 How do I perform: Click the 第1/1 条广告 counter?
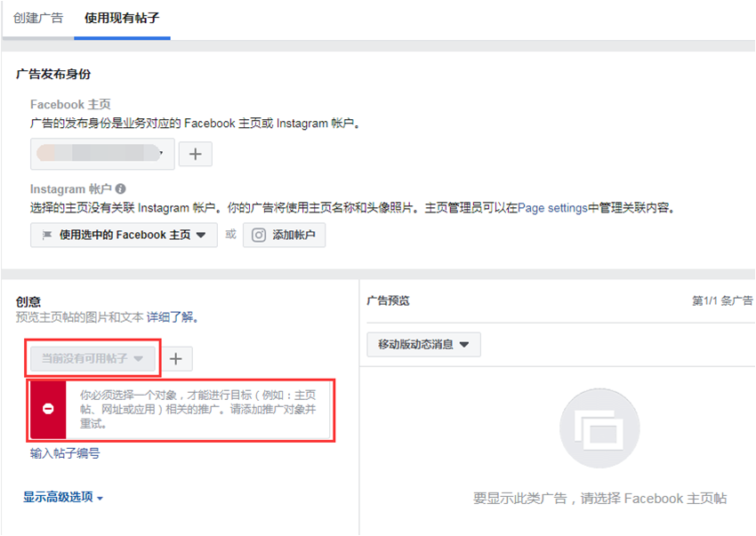(x=721, y=301)
